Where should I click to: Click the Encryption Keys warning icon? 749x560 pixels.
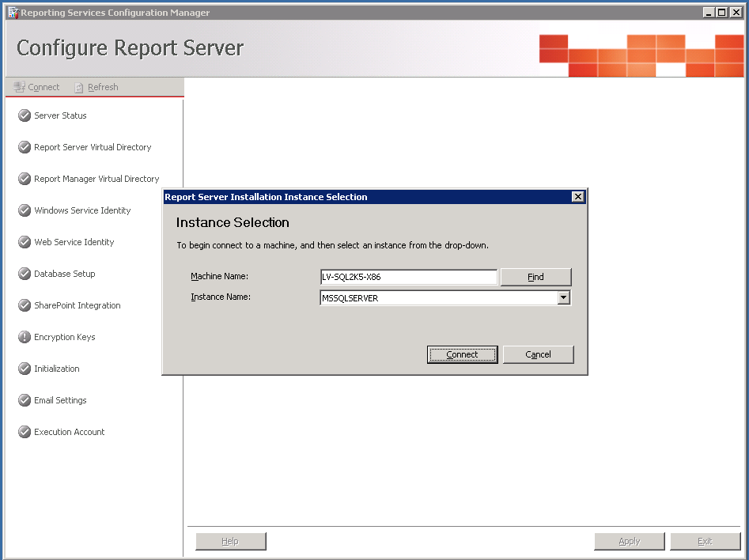tap(25, 337)
